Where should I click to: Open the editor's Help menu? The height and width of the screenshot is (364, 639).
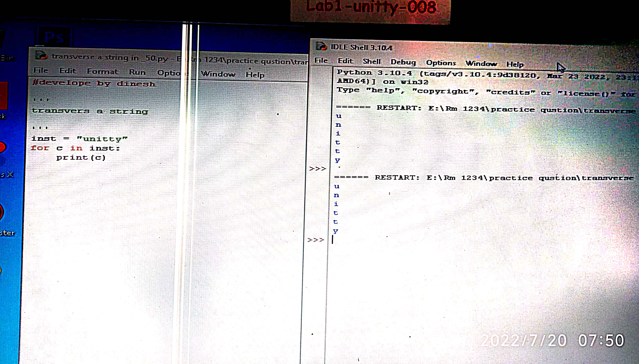pos(255,75)
